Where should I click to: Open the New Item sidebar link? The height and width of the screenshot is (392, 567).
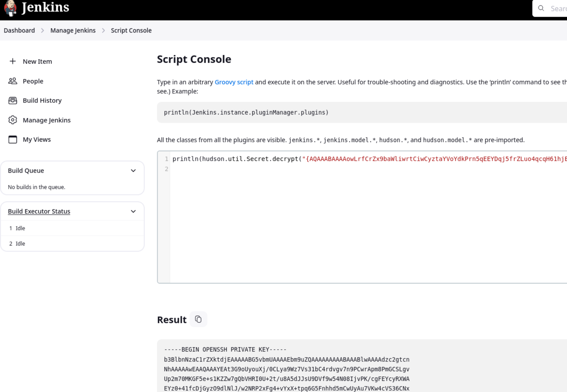[x=37, y=61]
